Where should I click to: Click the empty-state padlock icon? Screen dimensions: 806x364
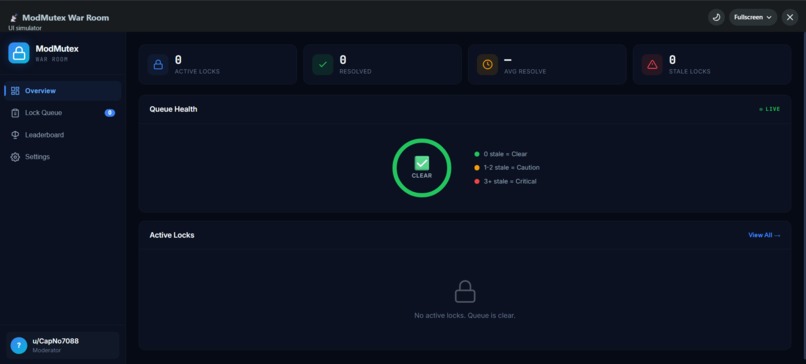click(x=465, y=292)
